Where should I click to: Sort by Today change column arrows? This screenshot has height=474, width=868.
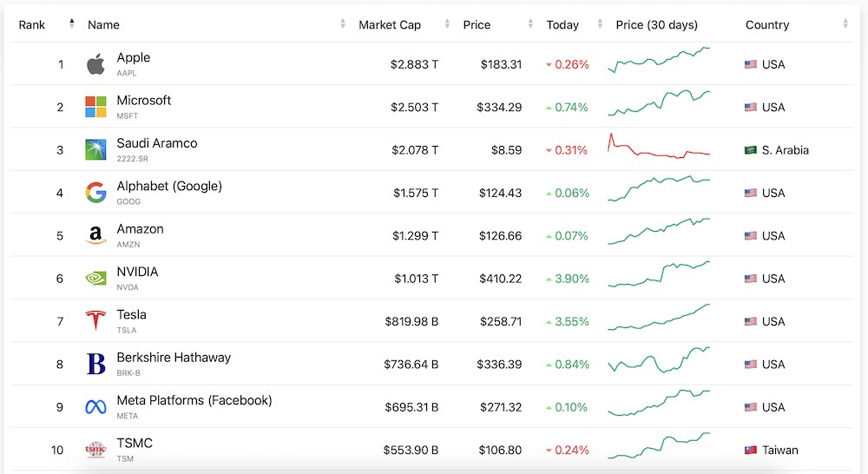(600, 23)
